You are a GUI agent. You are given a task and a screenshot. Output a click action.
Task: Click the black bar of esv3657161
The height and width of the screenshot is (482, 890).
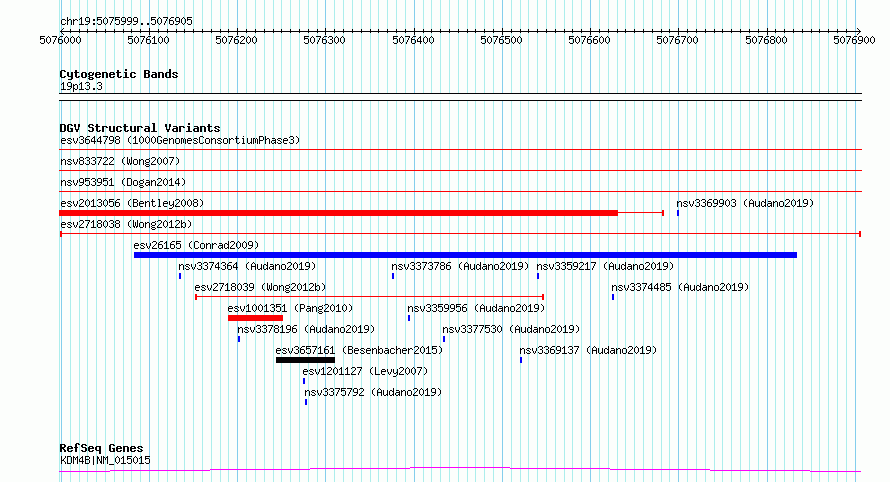point(305,360)
